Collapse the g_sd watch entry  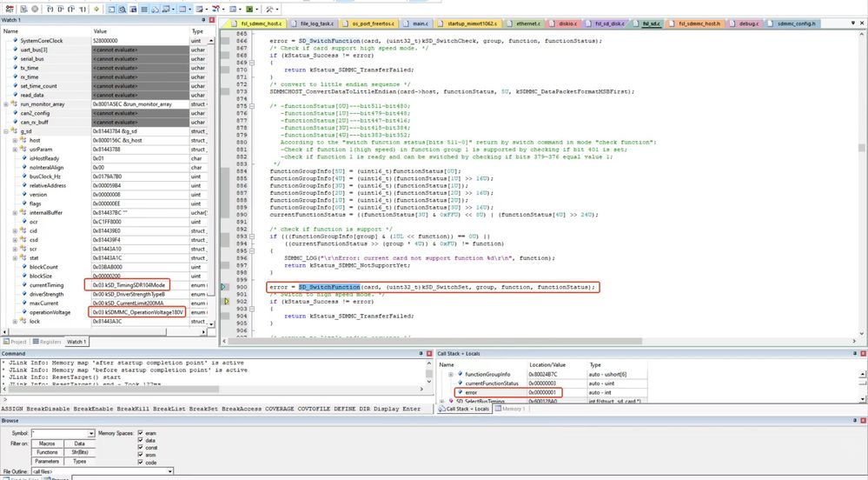(x=6, y=131)
